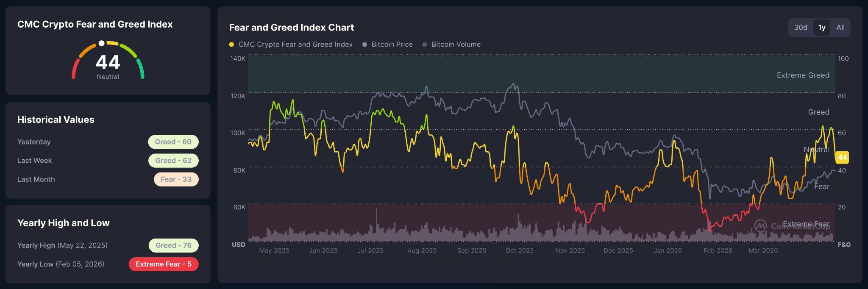Click the 140K price axis label

(x=238, y=59)
